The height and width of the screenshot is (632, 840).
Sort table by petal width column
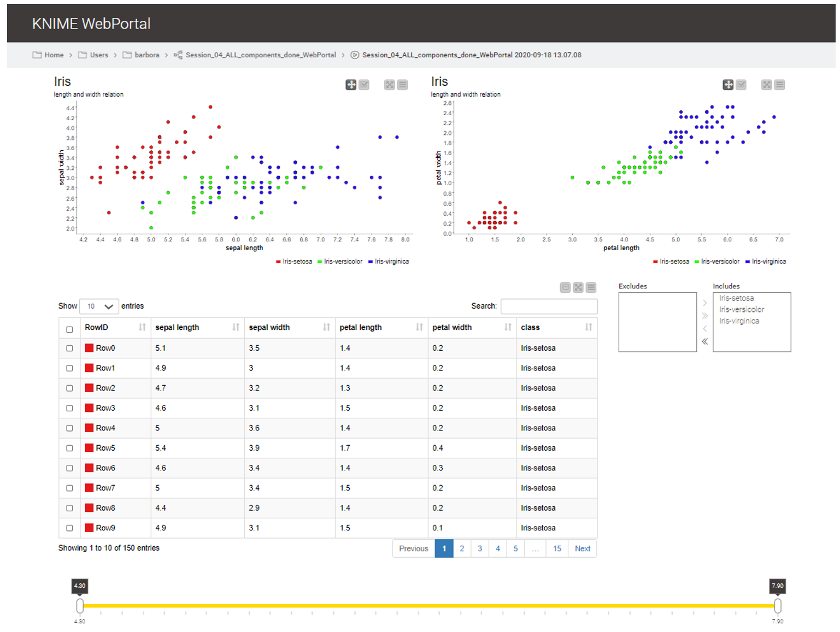tap(472, 327)
